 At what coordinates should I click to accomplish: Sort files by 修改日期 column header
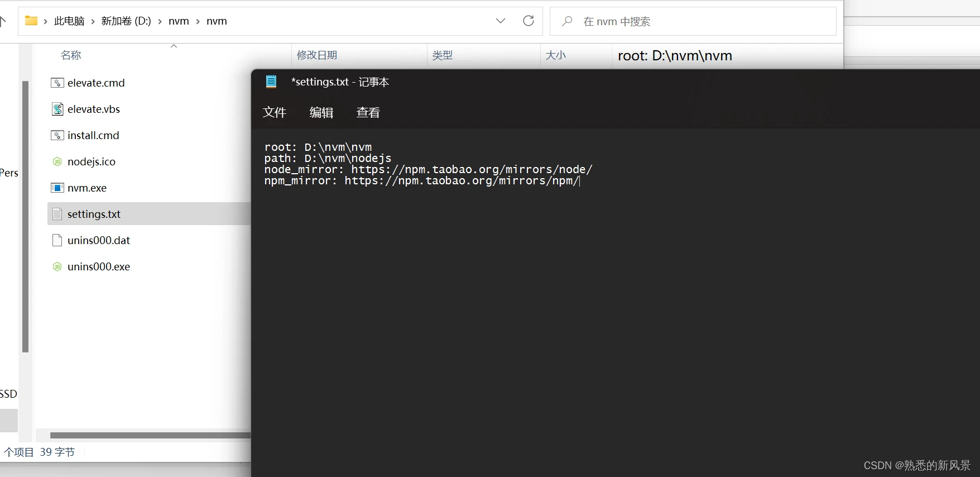pos(317,55)
